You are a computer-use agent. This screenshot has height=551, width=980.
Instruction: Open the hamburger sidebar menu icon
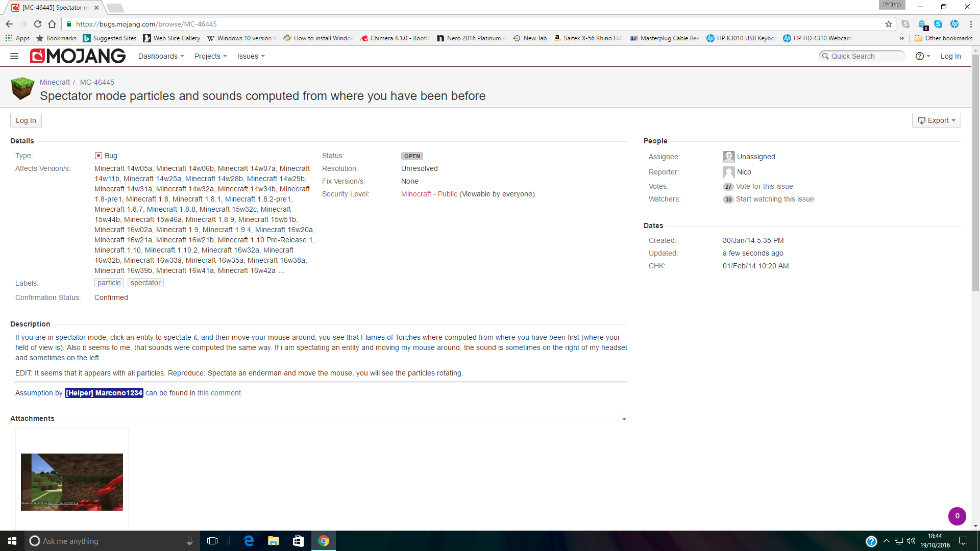(14, 56)
